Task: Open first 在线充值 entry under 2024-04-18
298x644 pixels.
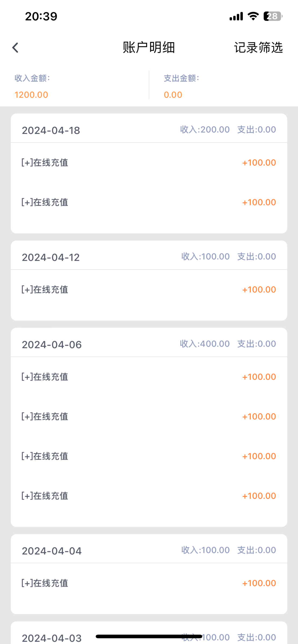Action: [x=149, y=163]
